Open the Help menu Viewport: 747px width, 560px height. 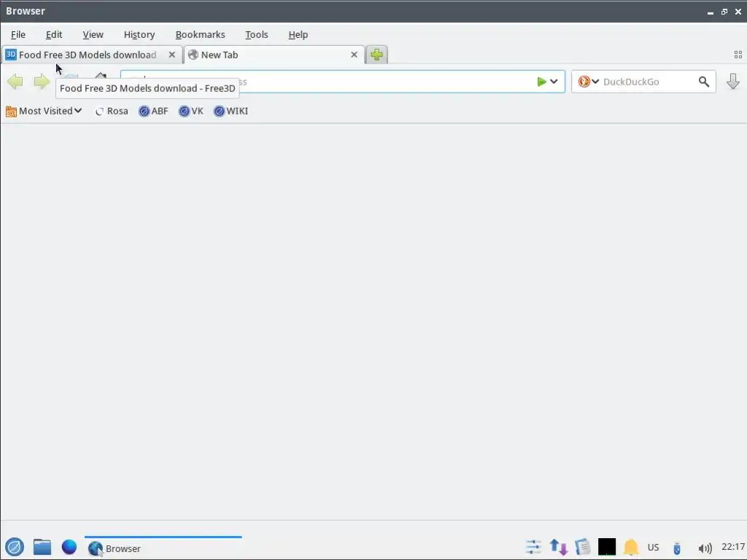(x=298, y=34)
